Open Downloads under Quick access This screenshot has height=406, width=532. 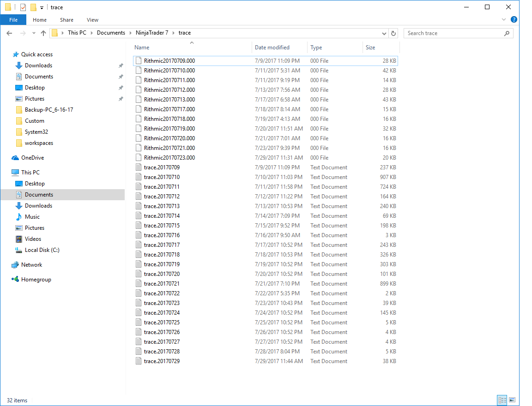click(38, 66)
